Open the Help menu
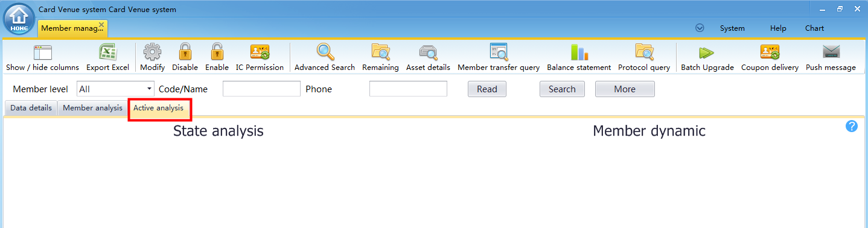Image resolution: width=868 pixels, height=228 pixels. [778, 28]
